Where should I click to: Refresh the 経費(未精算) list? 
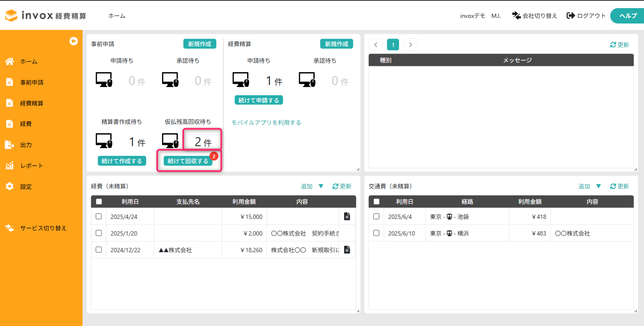coord(335,186)
